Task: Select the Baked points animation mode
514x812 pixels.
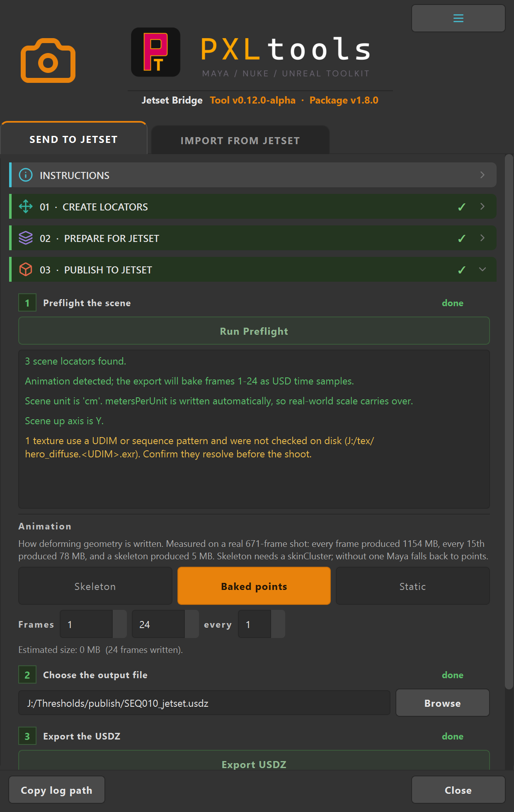Action: click(x=254, y=586)
